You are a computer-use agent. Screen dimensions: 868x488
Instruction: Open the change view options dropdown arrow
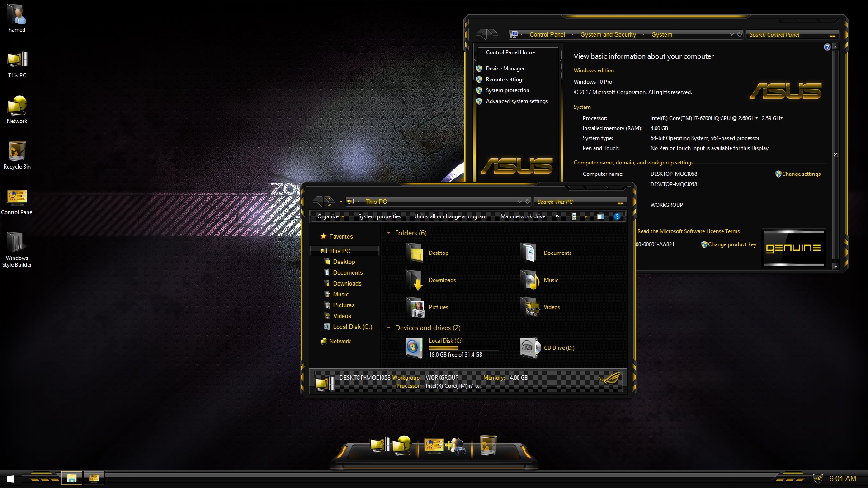click(x=585, y=216)
